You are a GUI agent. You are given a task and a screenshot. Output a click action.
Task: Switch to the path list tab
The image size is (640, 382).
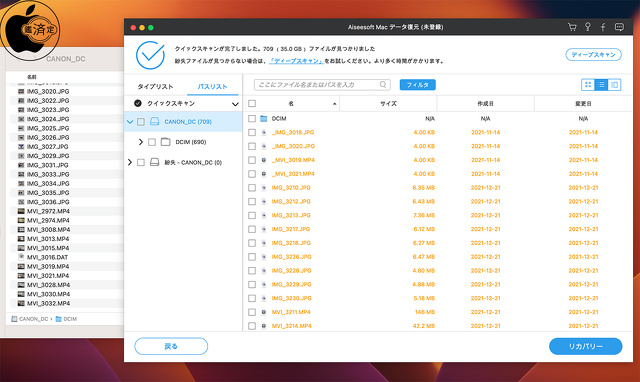coord(212,87)
